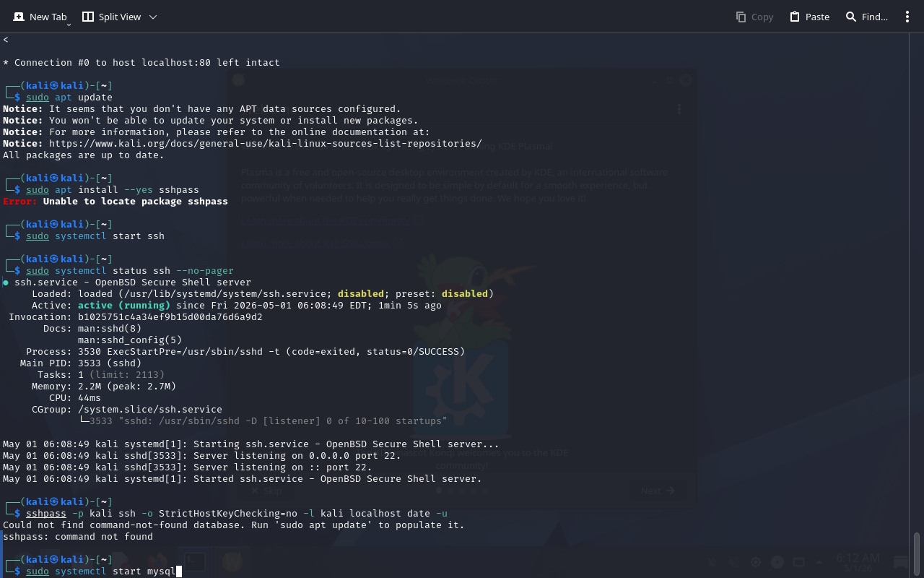This screenshot has width=924, height=578.
Task: Click the Paste text label
Action: [x=817, y=17]
